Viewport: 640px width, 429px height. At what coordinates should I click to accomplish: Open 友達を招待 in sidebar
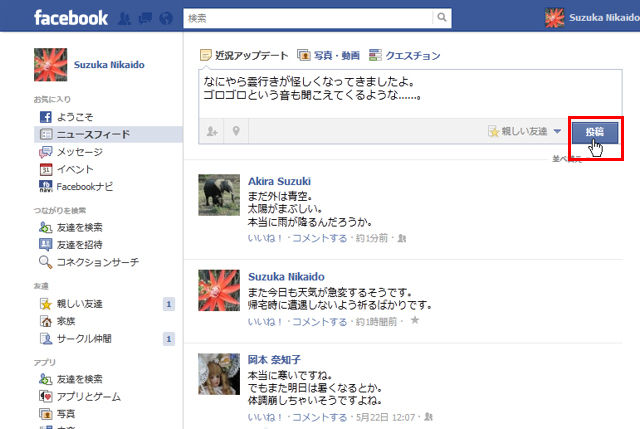pos(71,245)
